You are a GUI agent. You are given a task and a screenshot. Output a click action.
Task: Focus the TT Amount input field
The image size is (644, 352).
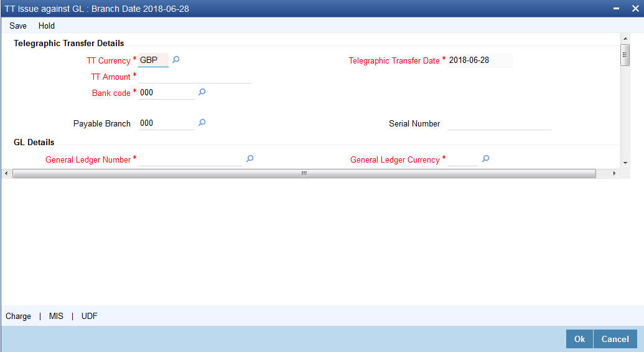click(195, 77)
